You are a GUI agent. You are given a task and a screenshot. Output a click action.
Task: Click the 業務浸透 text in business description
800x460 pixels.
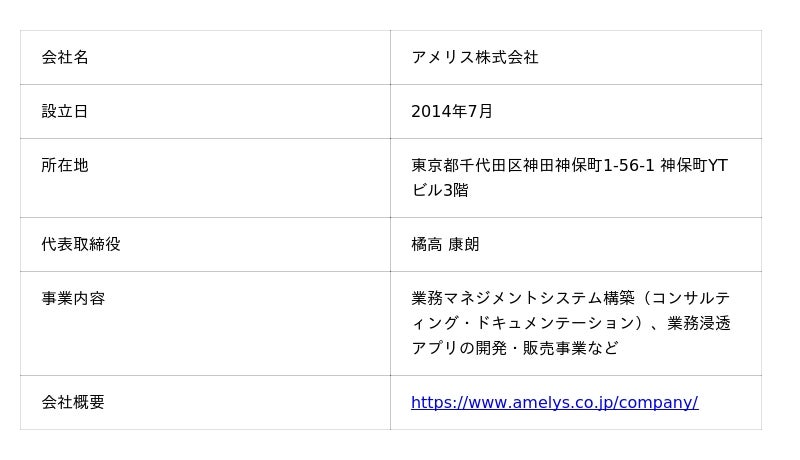[x=699, y=324]
